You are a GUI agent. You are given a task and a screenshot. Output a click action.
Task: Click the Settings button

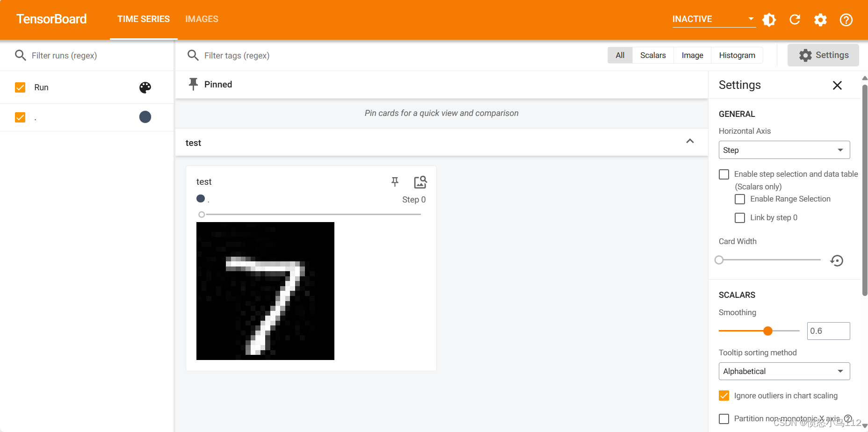coord(823,55)
